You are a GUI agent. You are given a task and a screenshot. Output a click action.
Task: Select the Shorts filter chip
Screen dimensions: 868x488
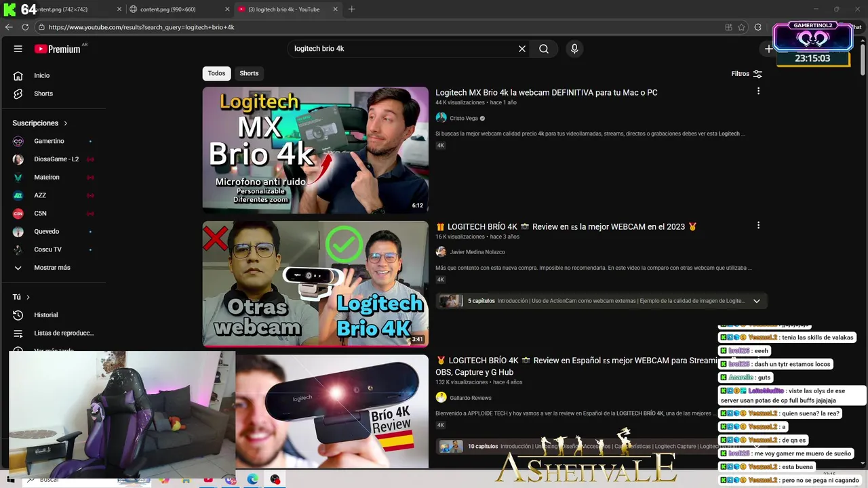click(249, 73)
